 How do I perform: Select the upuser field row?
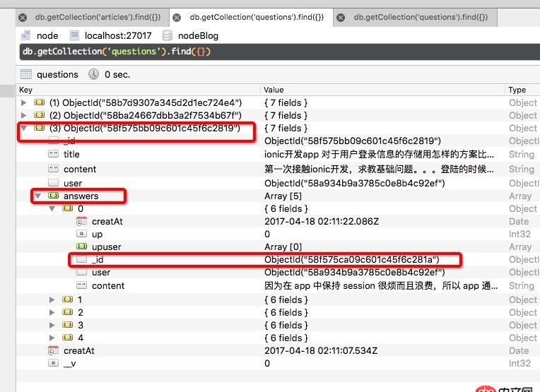pyautogui.click(x=278, y=247)
